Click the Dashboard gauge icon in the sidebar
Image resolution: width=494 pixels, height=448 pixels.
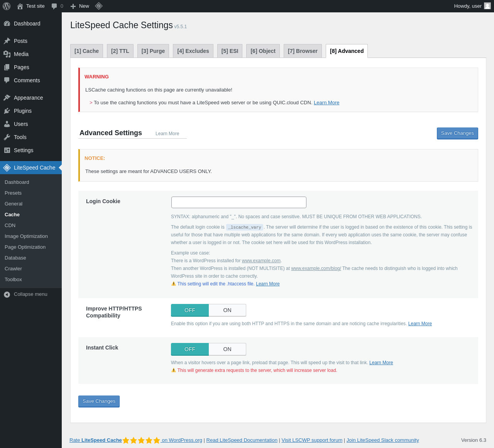(7, 24)
